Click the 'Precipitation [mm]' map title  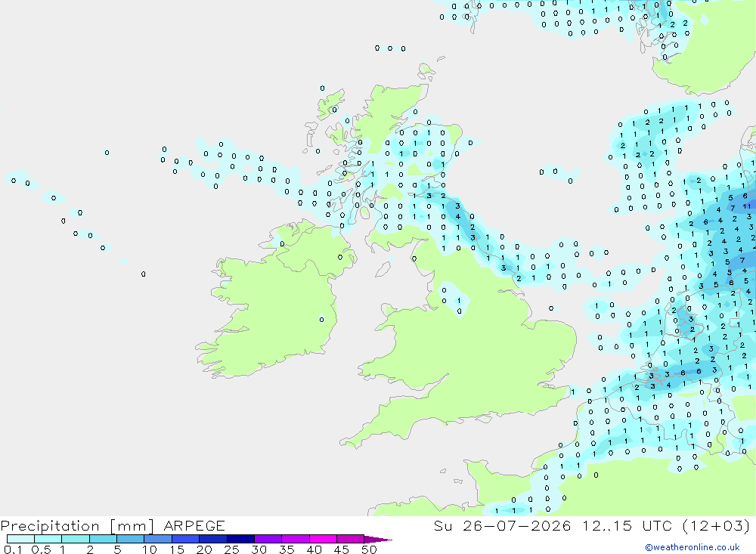click(77, 525)
